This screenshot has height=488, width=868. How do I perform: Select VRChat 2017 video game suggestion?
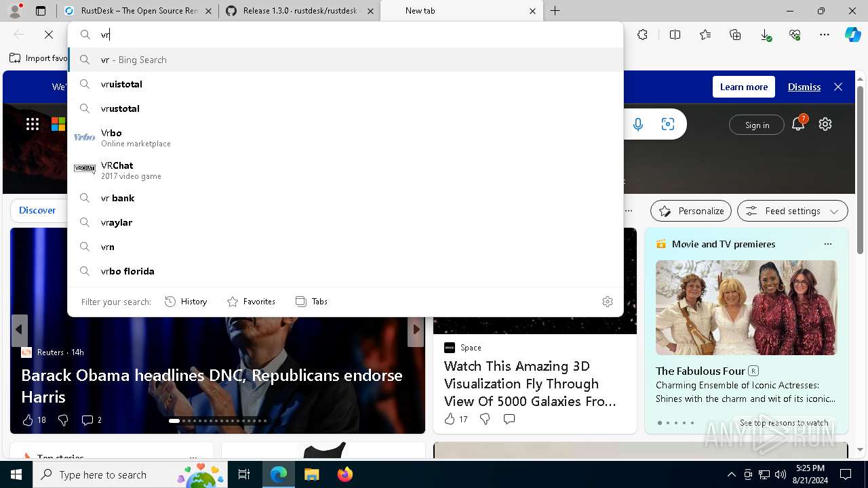pyautogui.click(x=345, y=170)
